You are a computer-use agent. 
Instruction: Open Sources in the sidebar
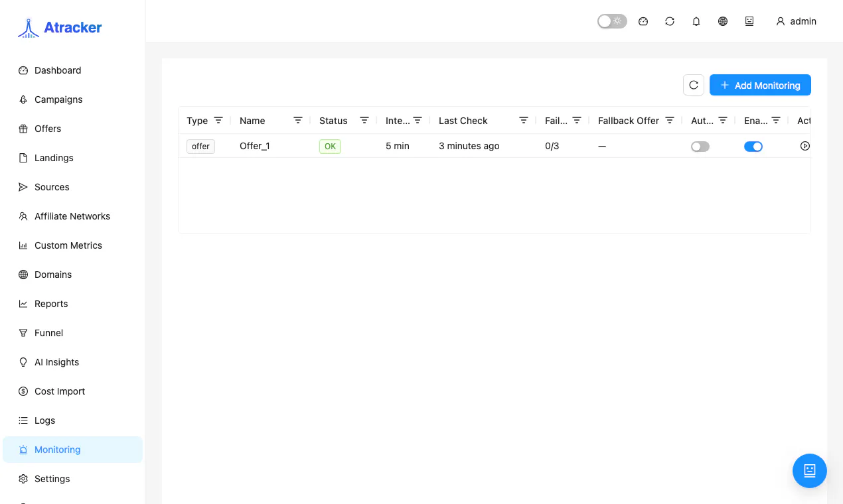click(73, 187)
